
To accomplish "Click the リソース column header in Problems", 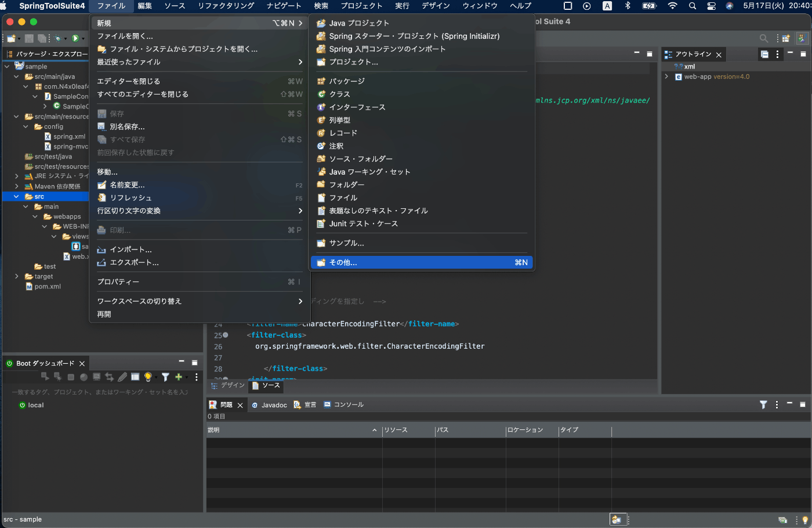I will (x=408, y=430).
